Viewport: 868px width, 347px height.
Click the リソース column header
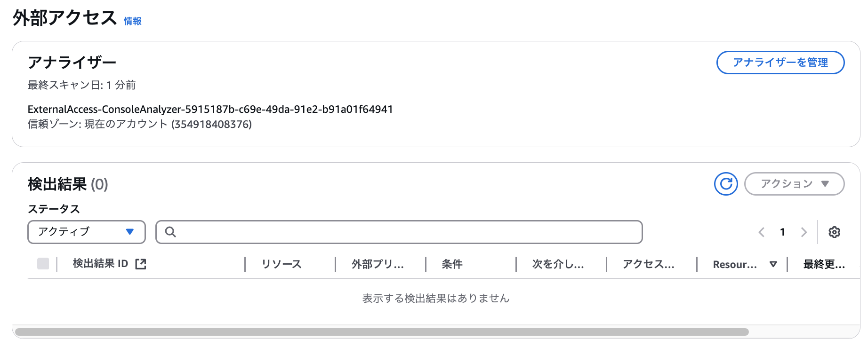(x=281, y=264)
